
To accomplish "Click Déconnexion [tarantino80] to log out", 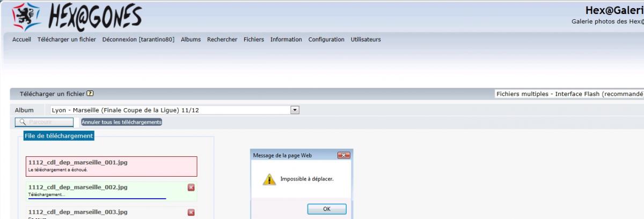I will (x=138, y=40).
